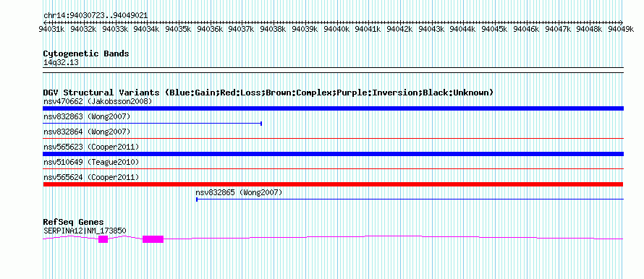This screenshot has width=644, height=279.
Task: Select gene label SERPINA12|NM_173850
Action: click(85, 231)
